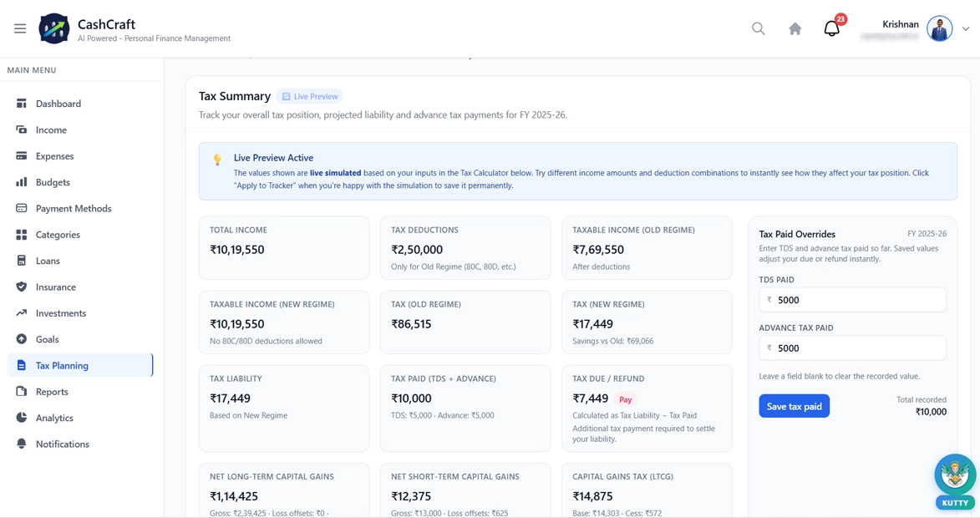Click the Tax Summary heading
The width and height of the screenshot is (980, 518).
point(235,96)
